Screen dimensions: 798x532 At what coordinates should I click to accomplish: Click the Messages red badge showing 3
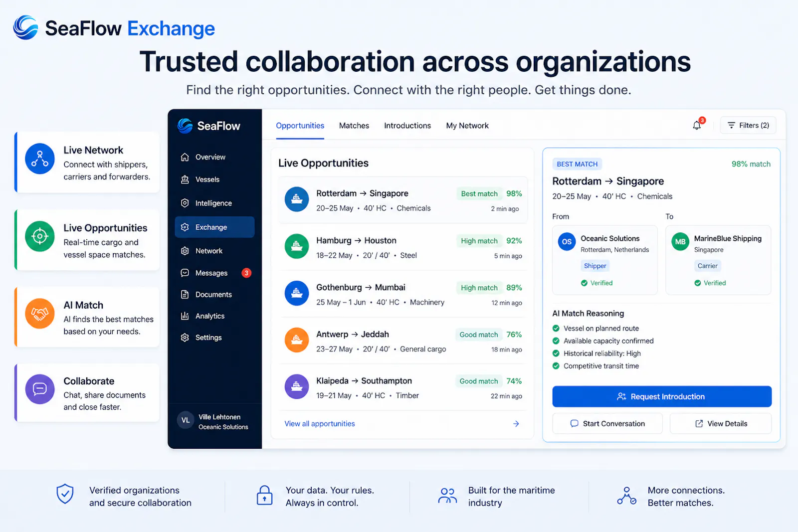coord(246,273)
